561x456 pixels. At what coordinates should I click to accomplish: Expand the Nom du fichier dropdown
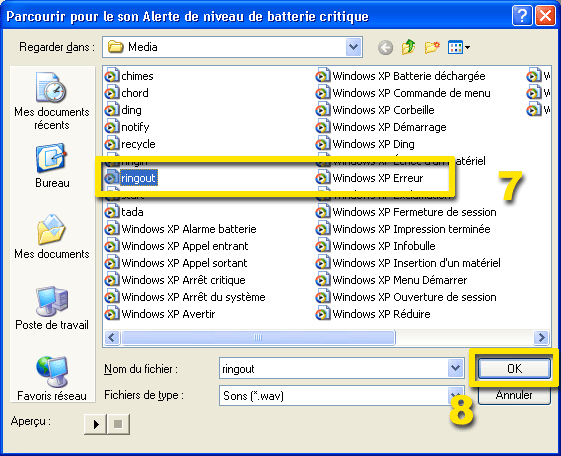(455, 368)
